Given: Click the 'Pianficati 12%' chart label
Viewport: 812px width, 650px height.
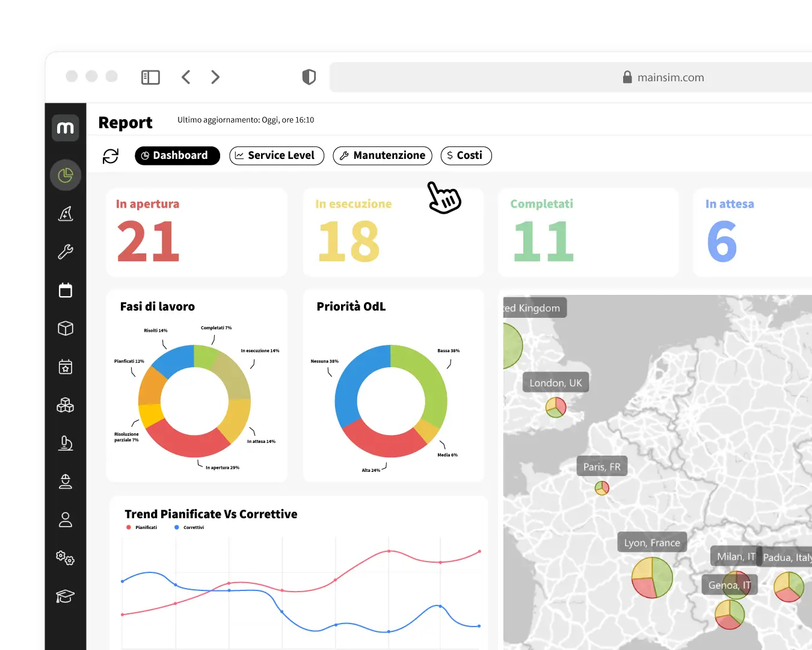Looking at the screenshot, I should tap(129, 361).
